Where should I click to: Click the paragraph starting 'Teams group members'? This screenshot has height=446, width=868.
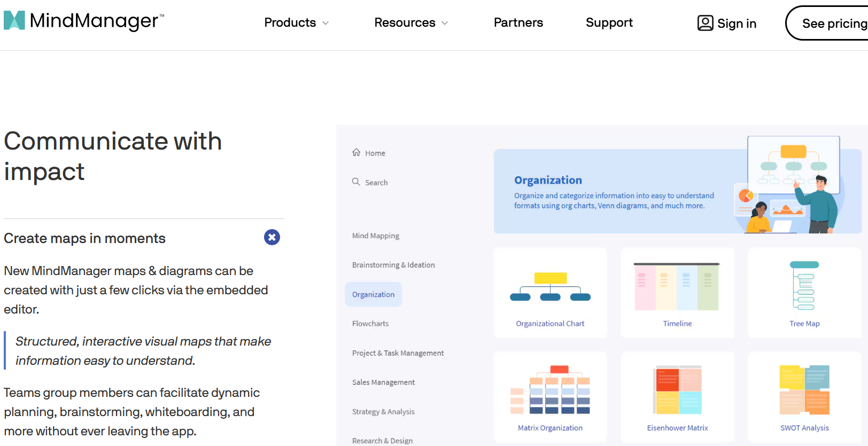point(131,412)
